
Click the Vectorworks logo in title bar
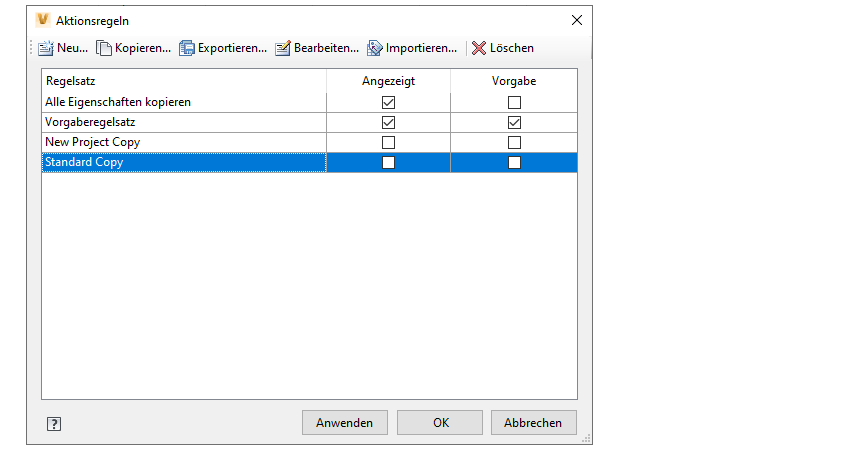(42, 20)
